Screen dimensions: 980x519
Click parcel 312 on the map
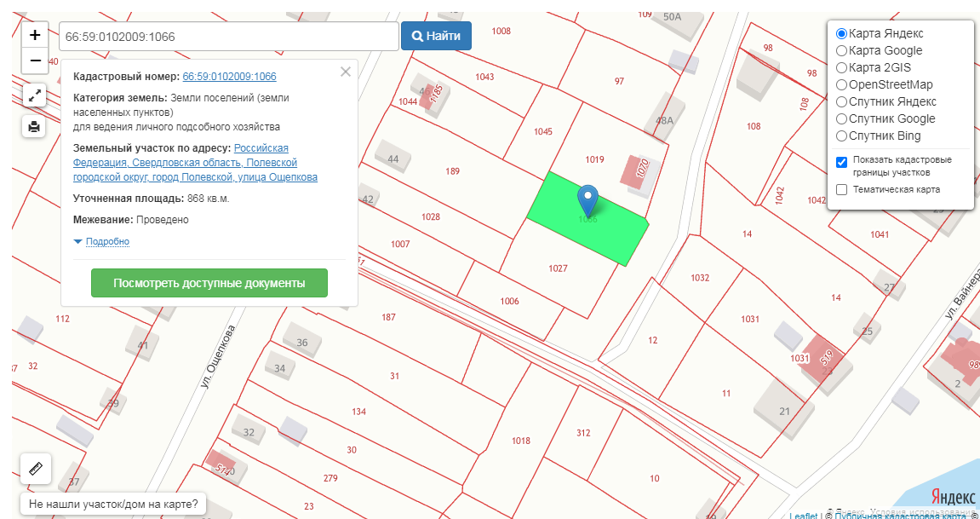pyautogui.click(x=583, y=433)
